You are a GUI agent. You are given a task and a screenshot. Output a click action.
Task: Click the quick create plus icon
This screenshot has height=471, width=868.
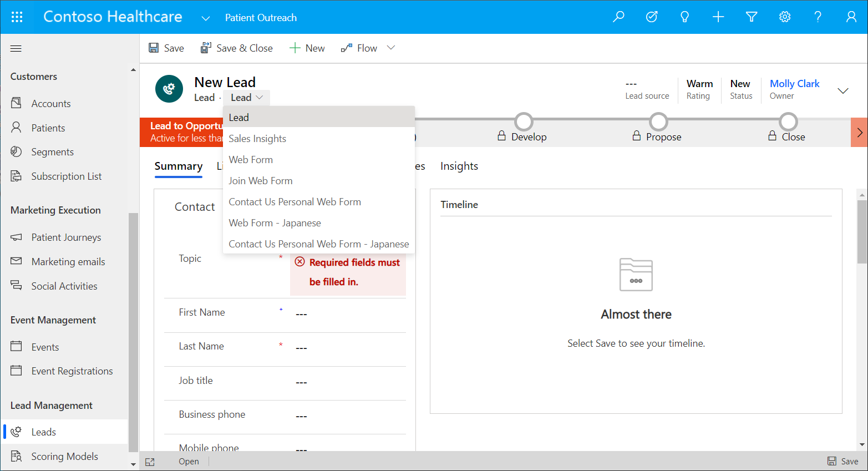(x=718, y=17)
